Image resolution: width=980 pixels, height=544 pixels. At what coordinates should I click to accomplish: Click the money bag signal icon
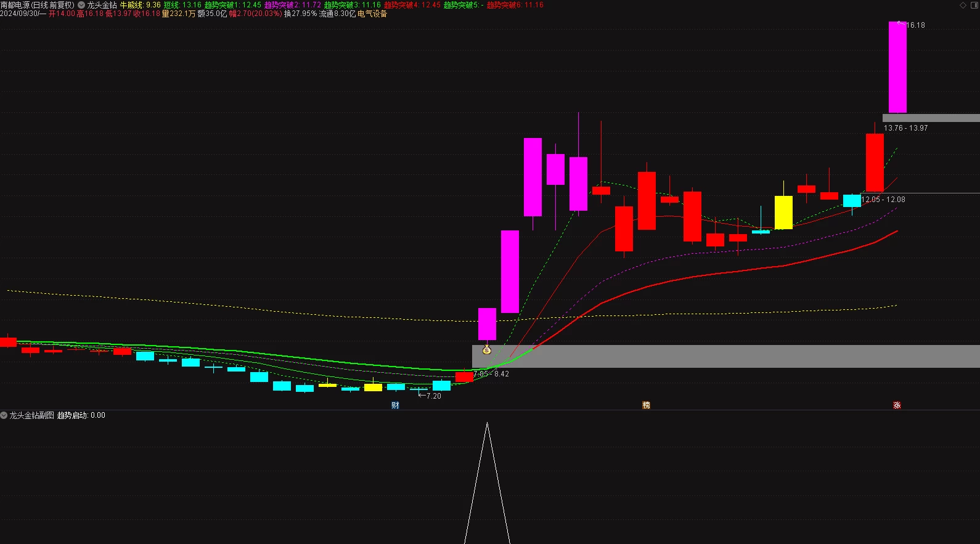click(x=486, y=350)
